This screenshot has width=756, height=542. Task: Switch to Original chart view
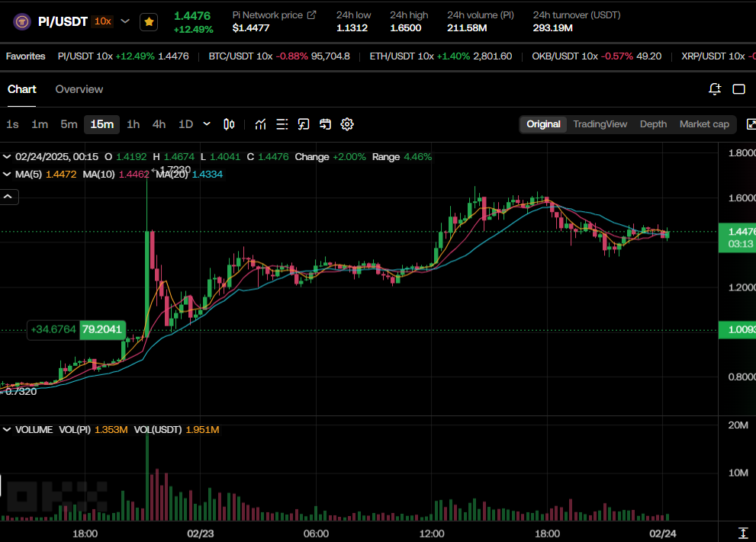543,124
